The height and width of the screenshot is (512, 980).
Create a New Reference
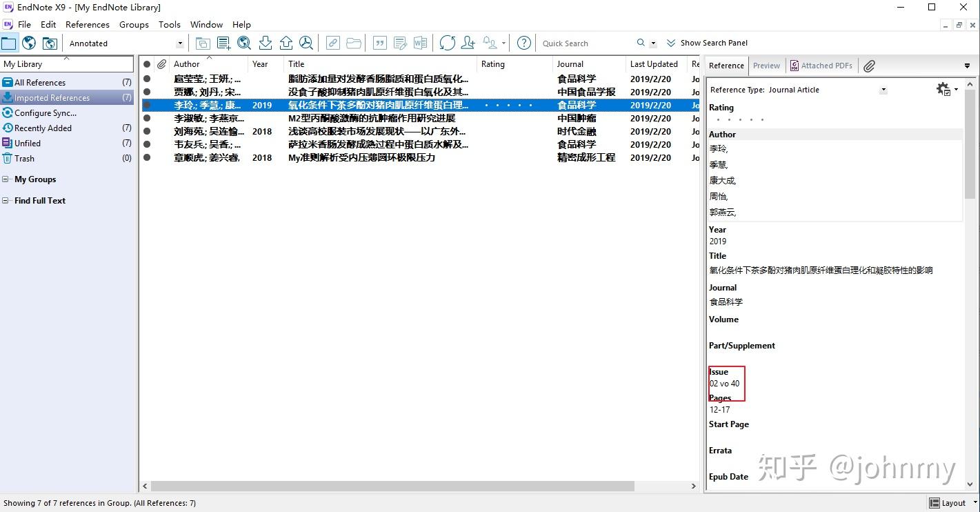click(x=222, y=43)
